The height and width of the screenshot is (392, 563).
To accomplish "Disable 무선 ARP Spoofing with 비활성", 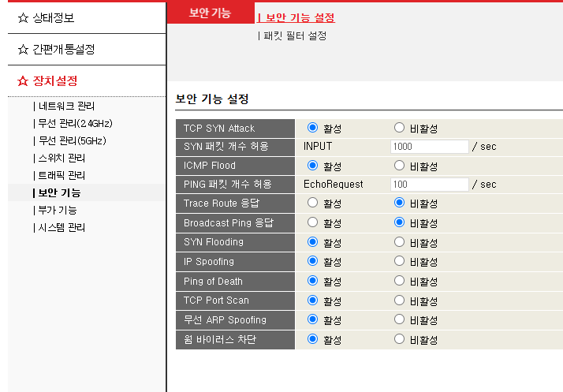I will [399, 319].
